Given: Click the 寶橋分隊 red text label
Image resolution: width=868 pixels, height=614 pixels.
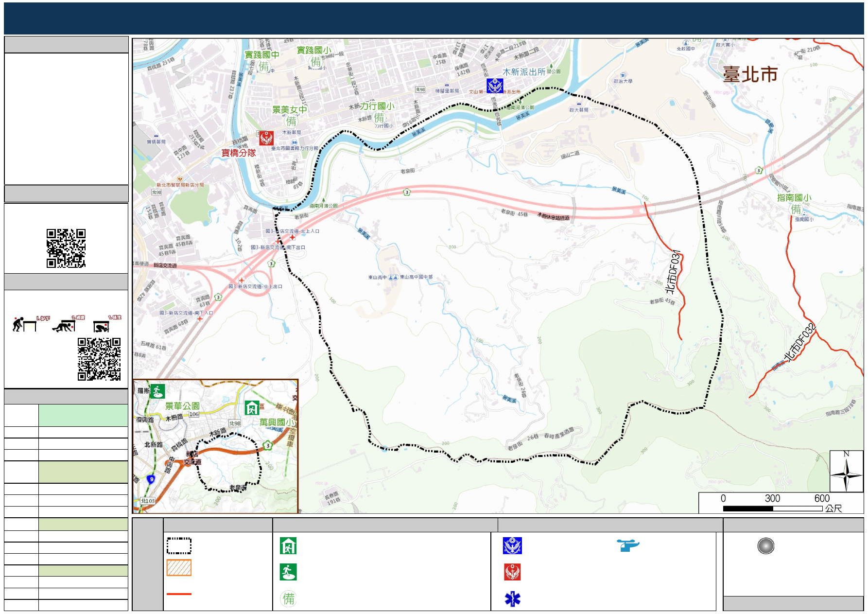Looking at the screenshot, I should point(239,153).
